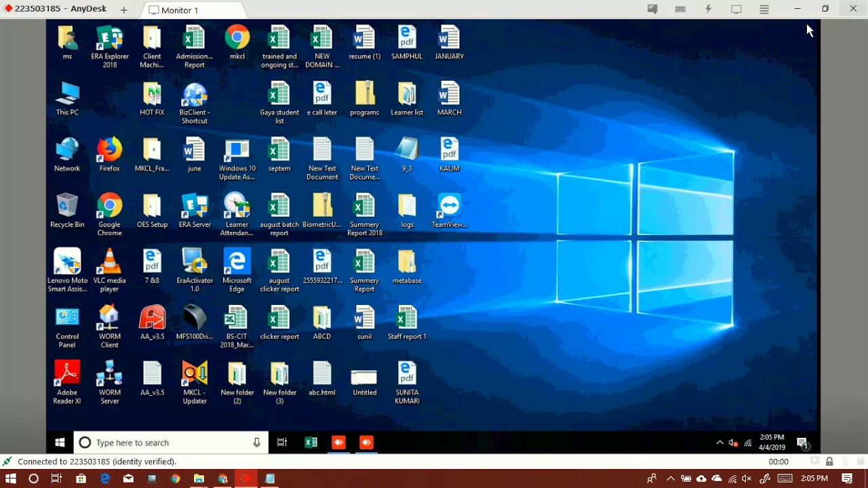Select the WORM Client icon
868x488 pixels.
tap(109, 327)
